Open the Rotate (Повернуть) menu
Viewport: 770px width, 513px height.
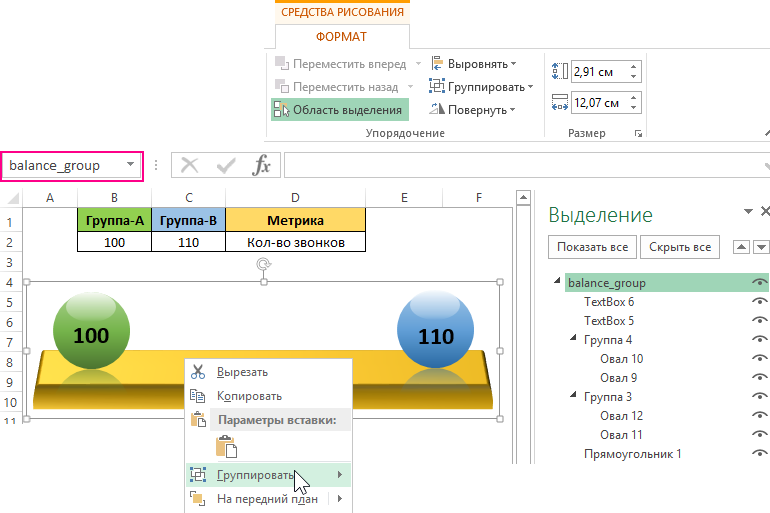tap(473, 109)
